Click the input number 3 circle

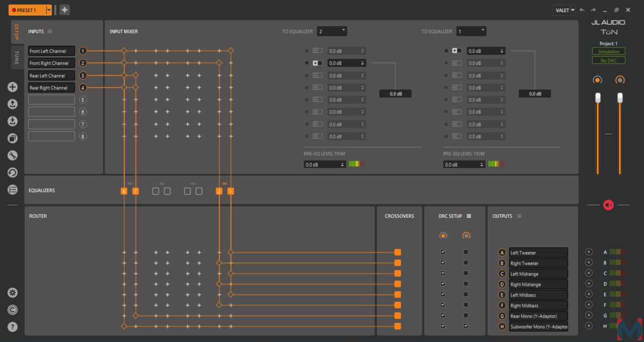point(83,75)
